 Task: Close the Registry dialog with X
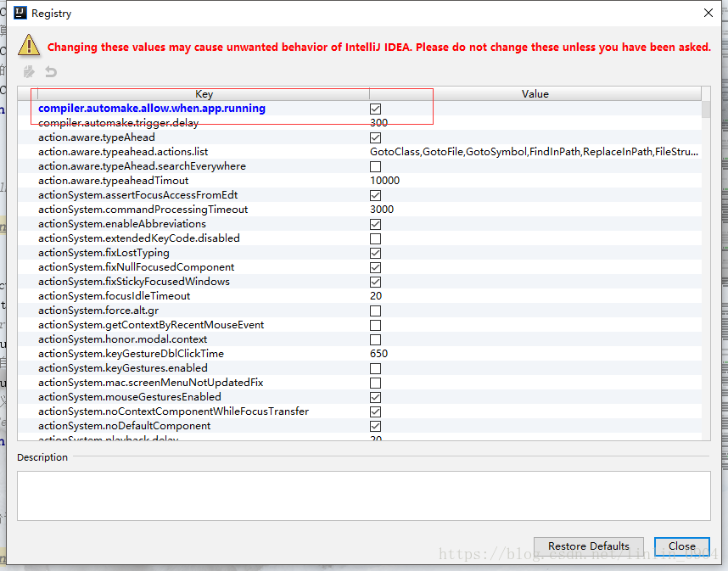708,13
